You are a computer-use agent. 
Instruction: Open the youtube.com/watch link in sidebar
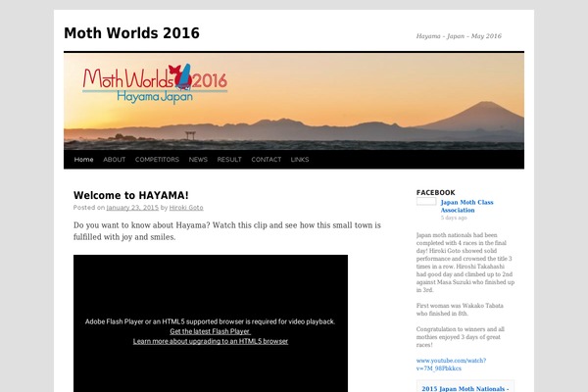coord(451,365)
